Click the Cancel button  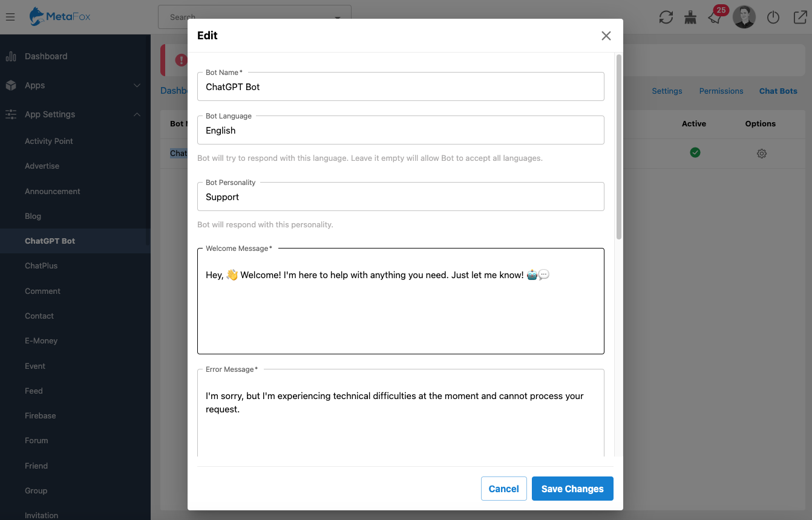click(x=504, y=489)
